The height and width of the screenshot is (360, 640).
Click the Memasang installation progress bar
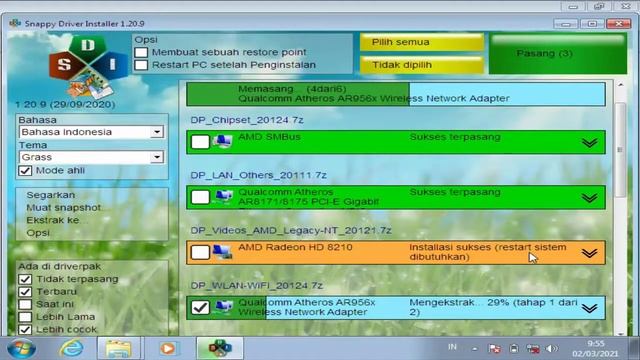pyautogui.click(x=396, y=94)
